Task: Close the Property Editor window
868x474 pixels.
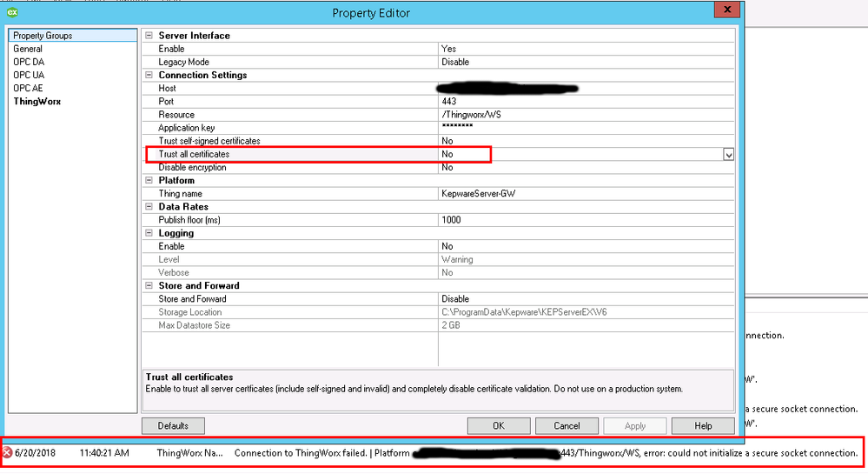Action: 727,10
